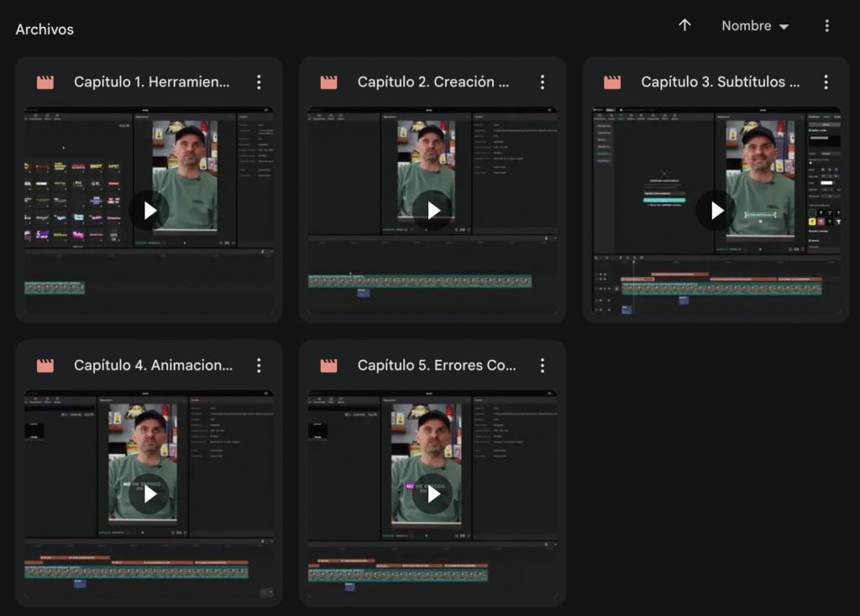Click the Capítulo 5 Errores file title

[x=436, y=366]
